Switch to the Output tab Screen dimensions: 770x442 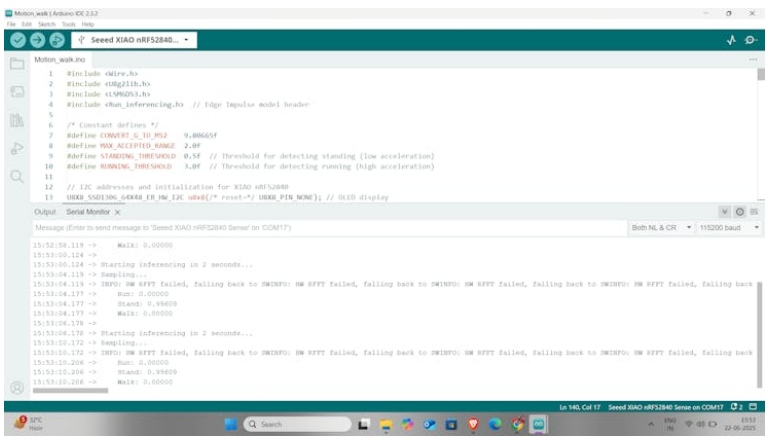[45, 212]
